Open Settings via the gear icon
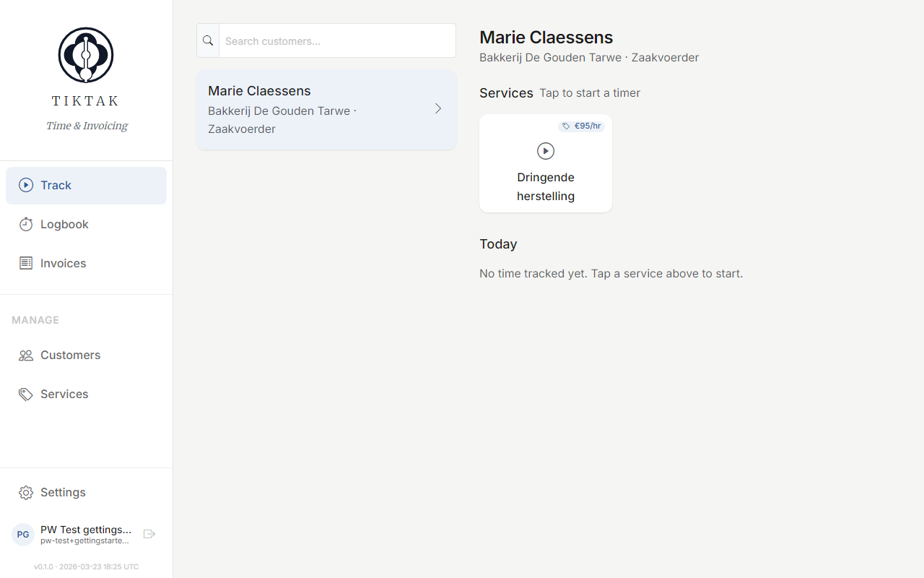Screen dimensions: 924x578 [x=26, y=492]
